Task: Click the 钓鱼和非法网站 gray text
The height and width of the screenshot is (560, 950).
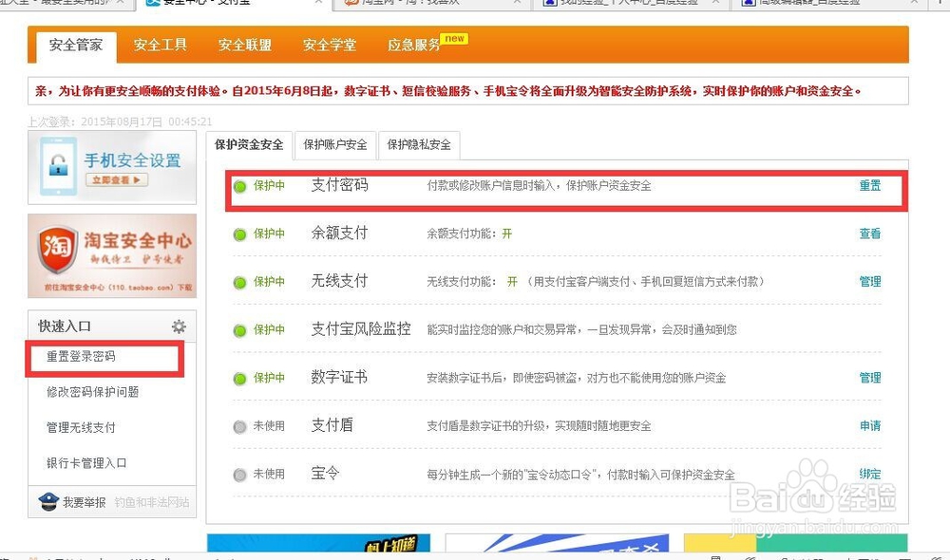Action: pyautogui.click(x=151, y=502)
